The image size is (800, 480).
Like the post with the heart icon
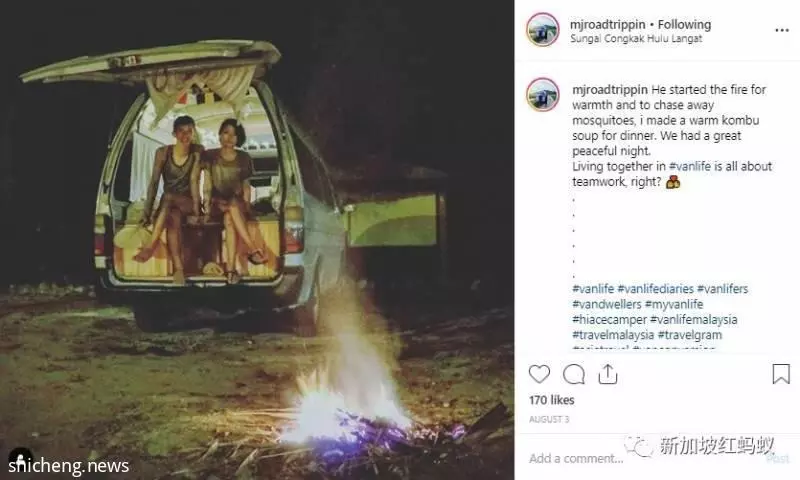539,374
